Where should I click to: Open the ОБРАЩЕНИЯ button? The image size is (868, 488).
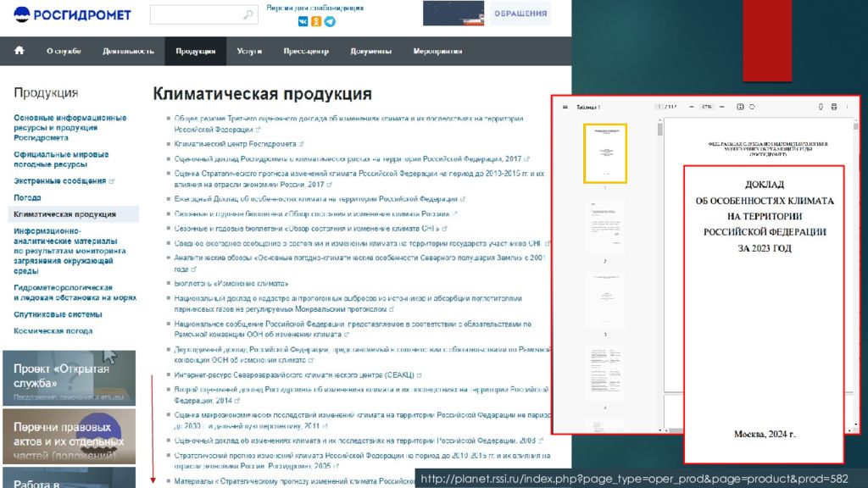pos(520,14)
